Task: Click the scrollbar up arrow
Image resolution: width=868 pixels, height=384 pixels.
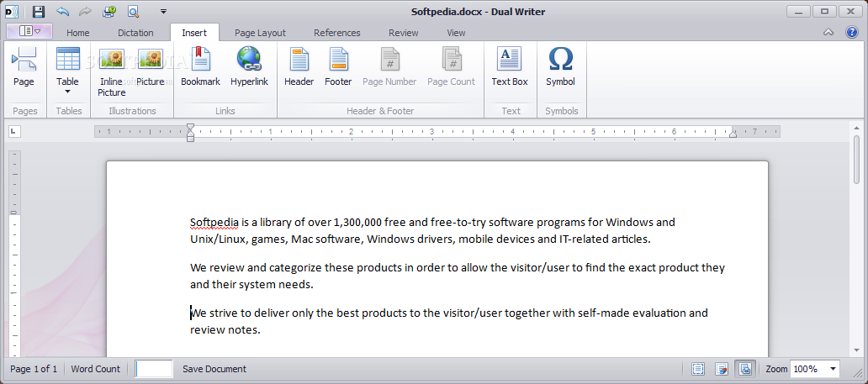Action: tap(857, 127)
